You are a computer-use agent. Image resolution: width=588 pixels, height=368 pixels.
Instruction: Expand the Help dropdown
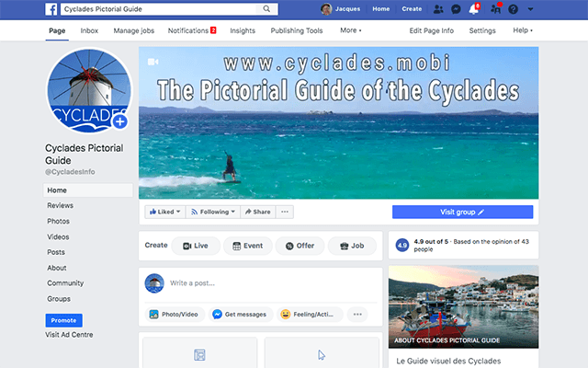523,30
